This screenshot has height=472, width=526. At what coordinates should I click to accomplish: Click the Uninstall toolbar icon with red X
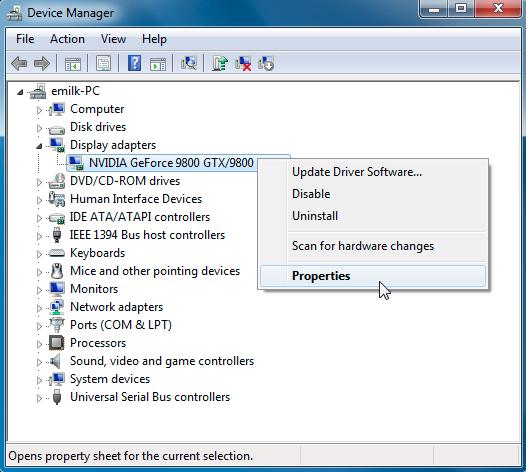coord(243,63)
